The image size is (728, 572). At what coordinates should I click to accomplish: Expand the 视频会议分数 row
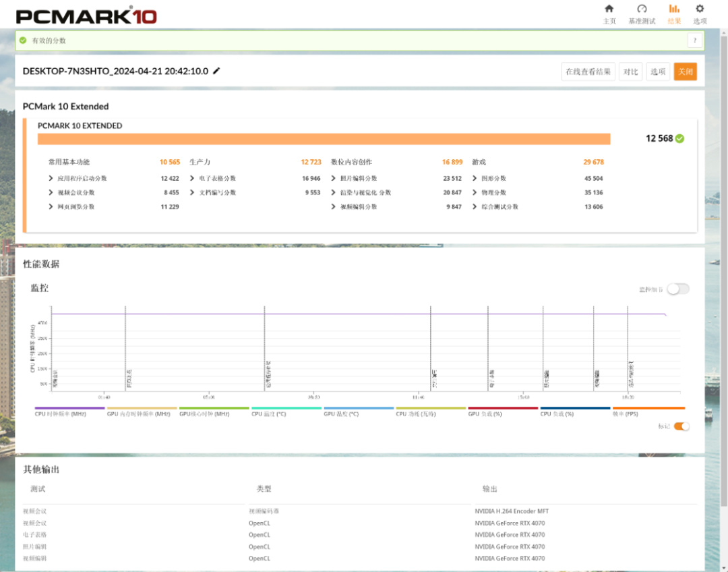point(51,192)
